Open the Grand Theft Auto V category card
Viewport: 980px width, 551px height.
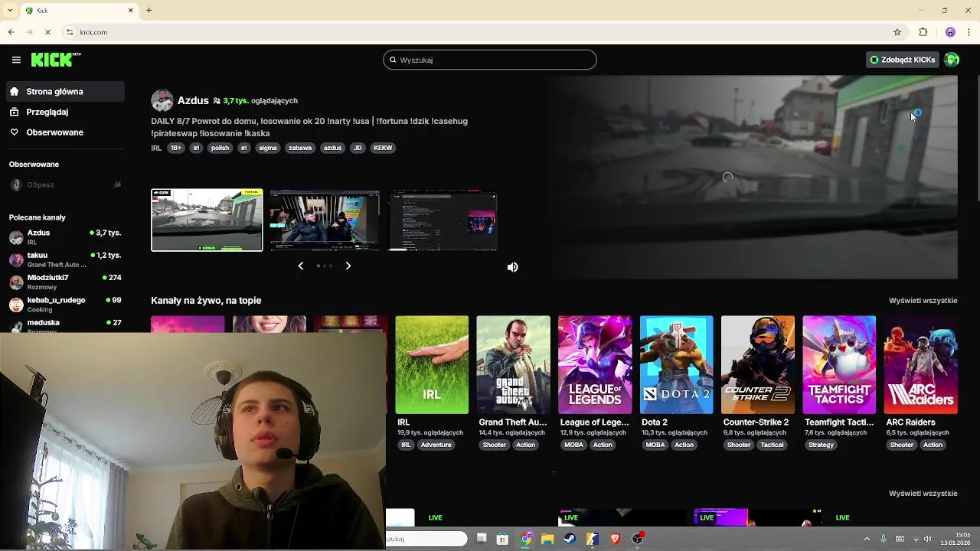click(x=513, y=365)
